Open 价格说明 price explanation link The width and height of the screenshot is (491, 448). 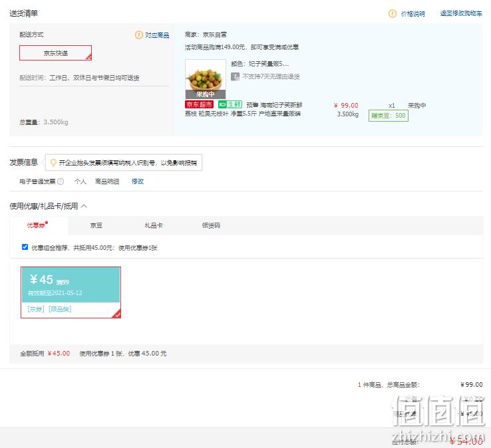click(x=412, y=14)
